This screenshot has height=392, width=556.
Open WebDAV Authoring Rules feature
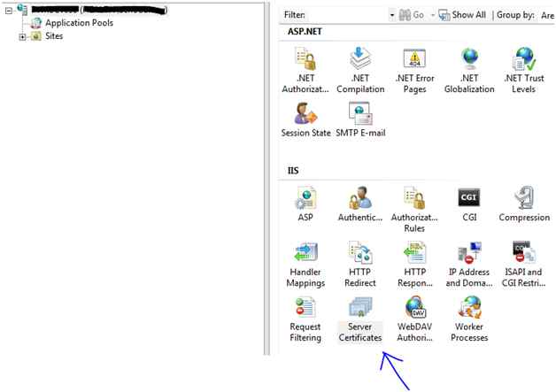(x=414, y=319)
